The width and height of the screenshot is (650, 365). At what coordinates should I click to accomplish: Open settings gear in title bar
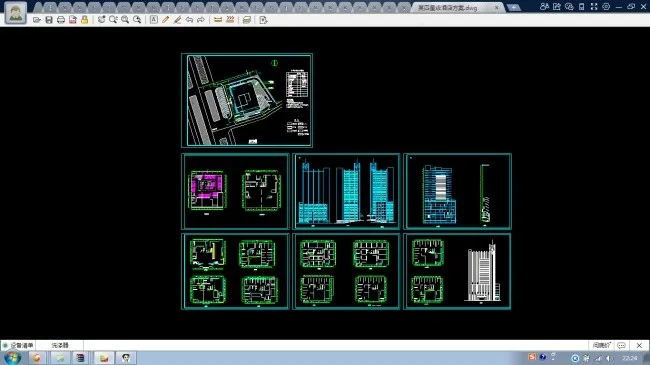pos(606,7)
